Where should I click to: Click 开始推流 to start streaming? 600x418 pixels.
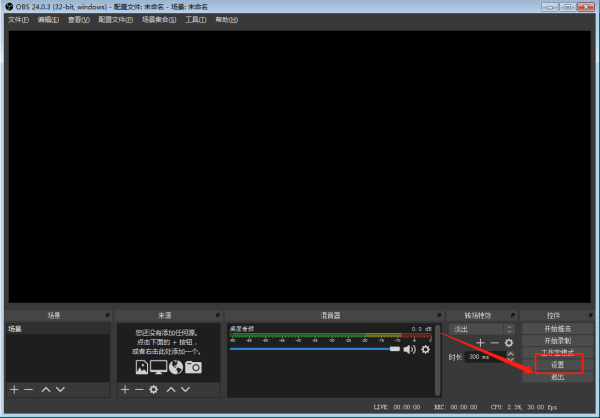coord(558,329)
